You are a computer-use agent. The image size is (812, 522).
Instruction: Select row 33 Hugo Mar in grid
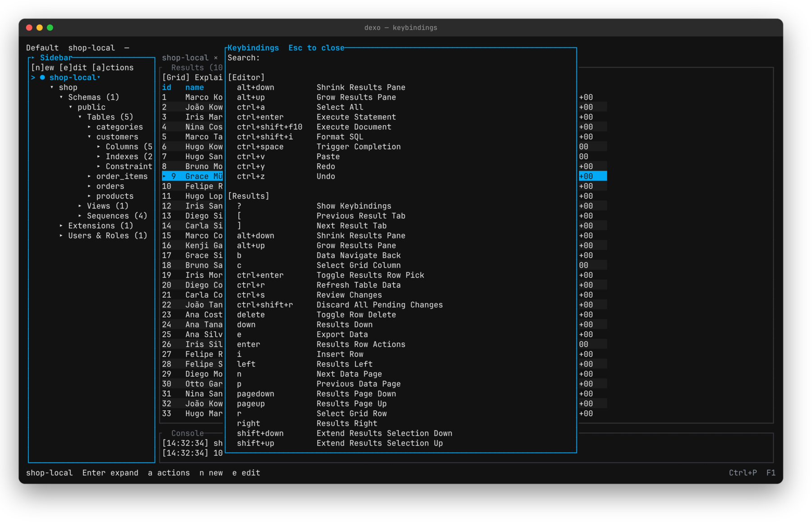(193, 413)
